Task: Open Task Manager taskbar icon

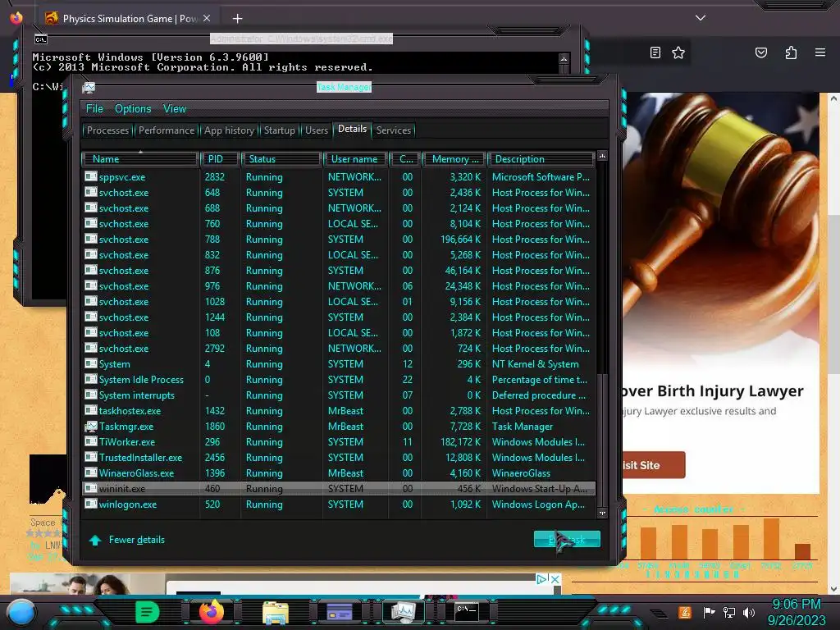Action: 404,612
